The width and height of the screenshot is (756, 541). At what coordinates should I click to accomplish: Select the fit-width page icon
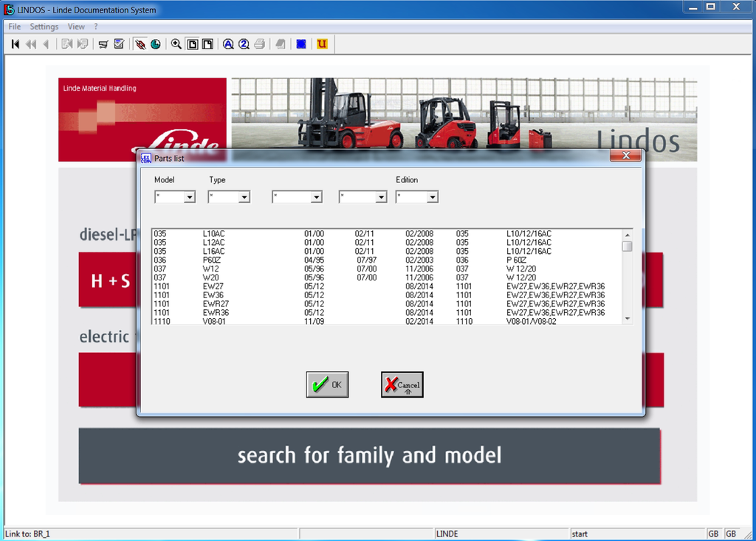[x=207, y=44]
